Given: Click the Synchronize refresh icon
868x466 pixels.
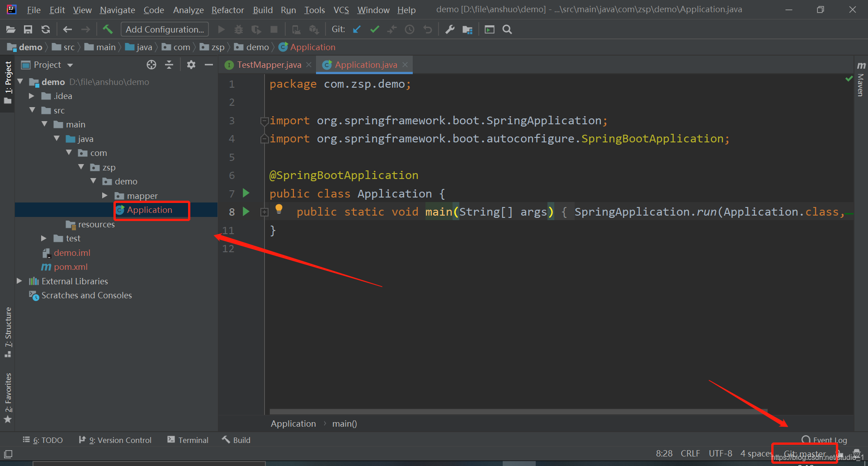Looking at the screenshot, I should point(46,30).
